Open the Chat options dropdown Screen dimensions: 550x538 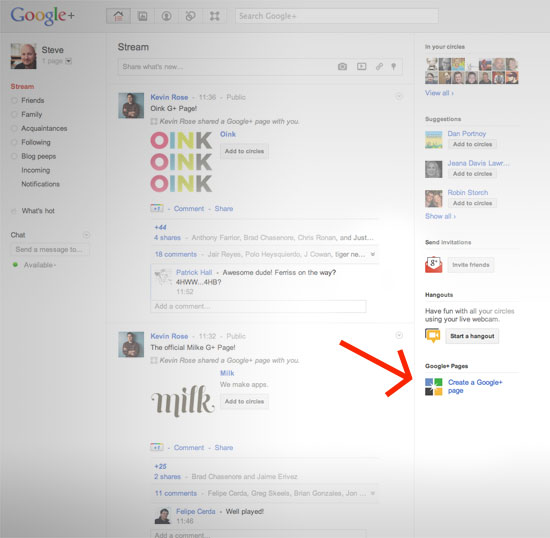pos(86,235)
